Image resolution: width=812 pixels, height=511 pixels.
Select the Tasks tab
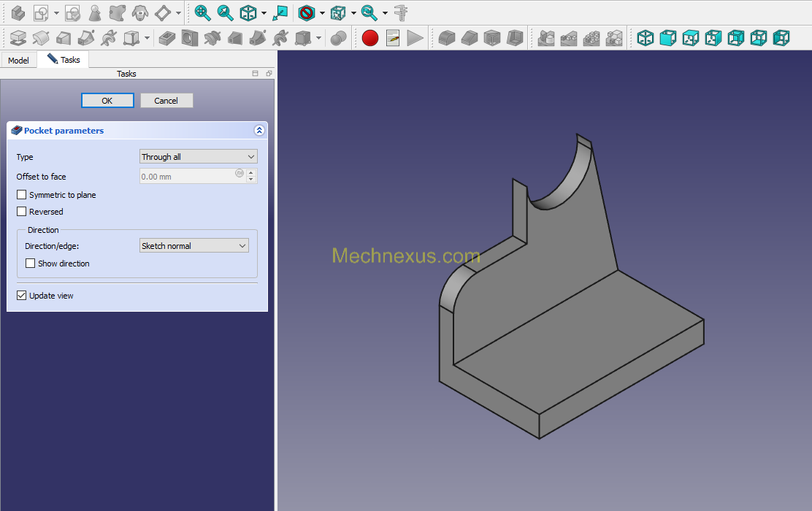click(x=64, y=60)
